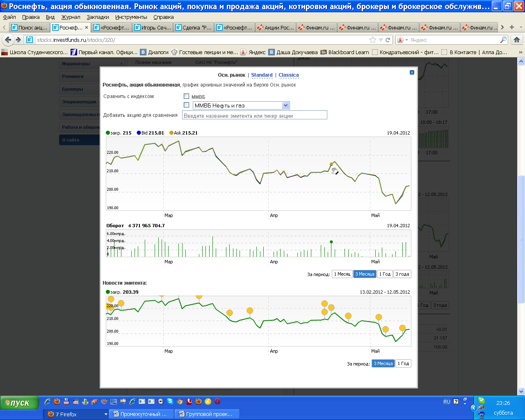Switch to the Акции Рос... tab
The height and width of the screenshot is (420, 525).
pos(275,27)
